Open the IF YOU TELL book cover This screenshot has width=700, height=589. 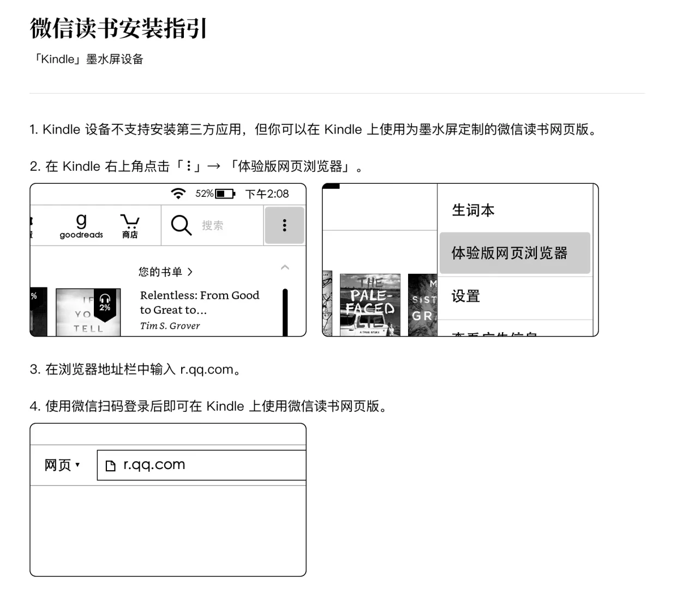(x=88, y=312)
